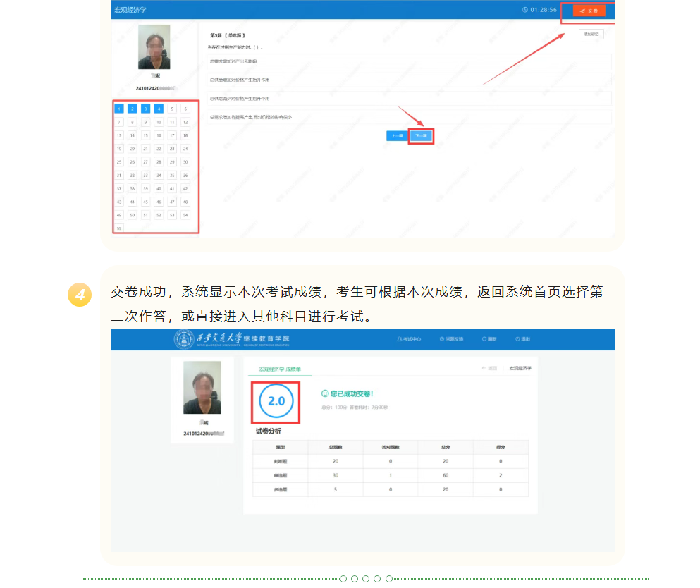The width and height of the screenshot is (700, 588).
Task: Click the 返回 back arrow on the score page
Action: pos(489,368)
